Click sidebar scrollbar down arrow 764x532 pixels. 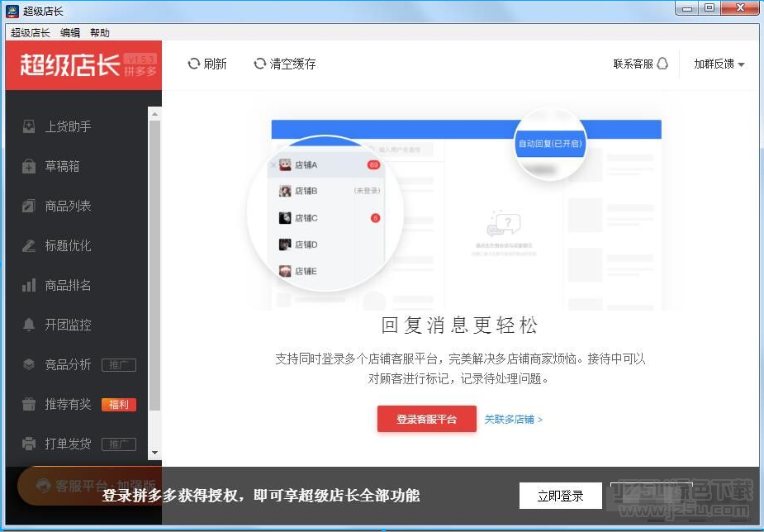point(154,453)
